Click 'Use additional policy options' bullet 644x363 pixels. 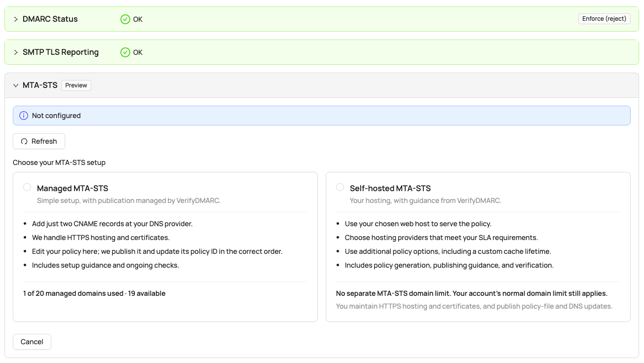(x=448, y=251)
